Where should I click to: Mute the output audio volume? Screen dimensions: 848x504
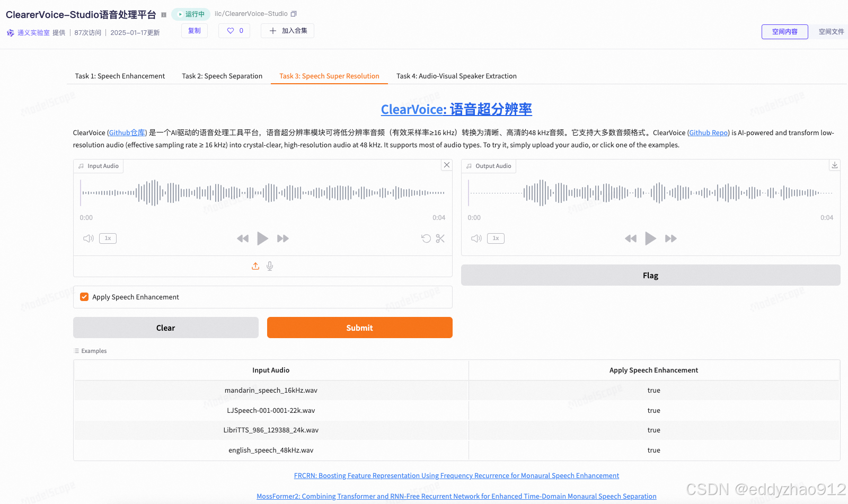(476, 238)
